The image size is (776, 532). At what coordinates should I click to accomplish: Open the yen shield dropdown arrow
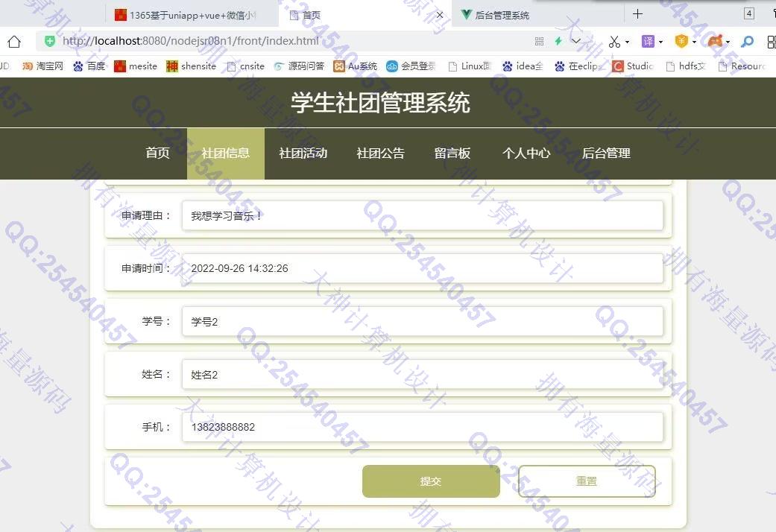click(694, 42)
